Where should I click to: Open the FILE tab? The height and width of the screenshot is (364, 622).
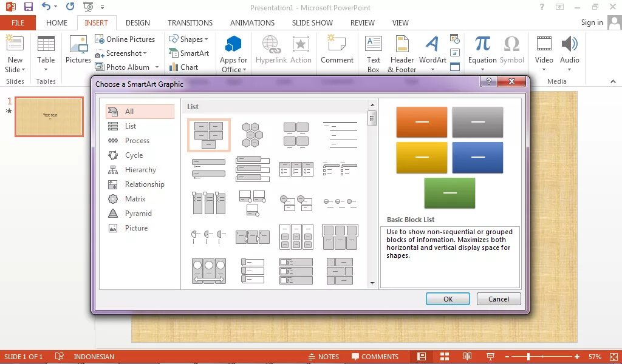18,22
